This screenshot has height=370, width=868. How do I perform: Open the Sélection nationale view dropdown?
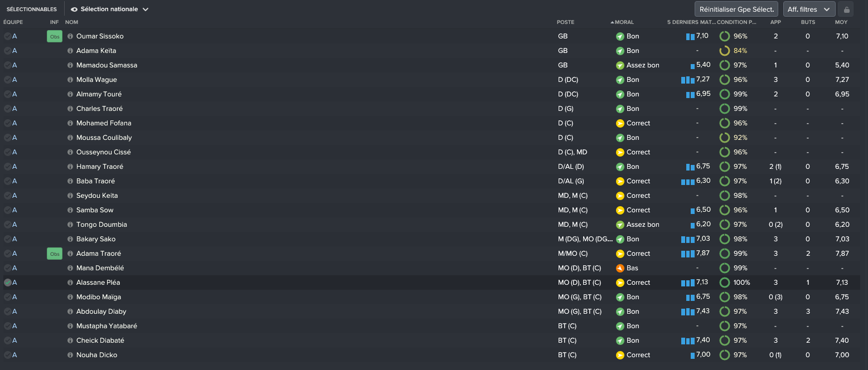(110, 9)
